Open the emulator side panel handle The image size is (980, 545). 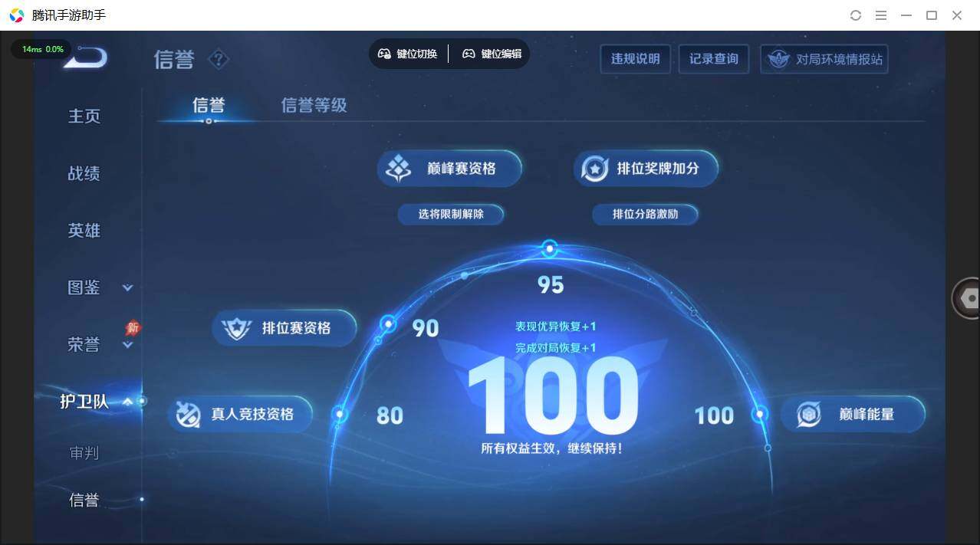coord(967,298)
